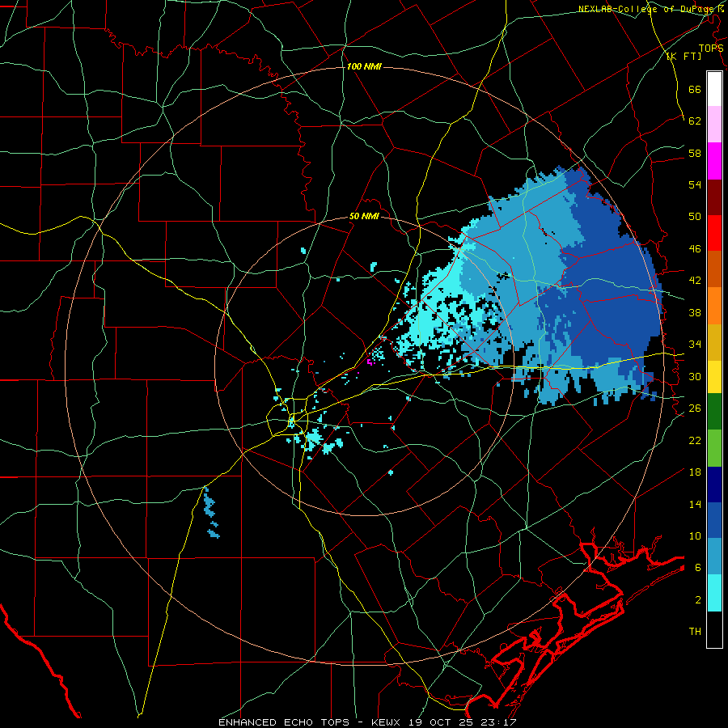Click the light pink legend swatch below 62
The width and height of the screenshot is (728, 728).
(x=714, y=124)
